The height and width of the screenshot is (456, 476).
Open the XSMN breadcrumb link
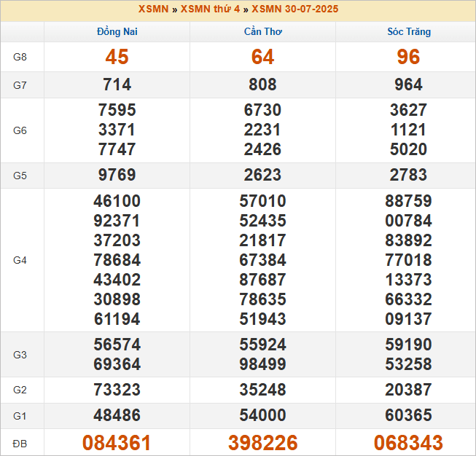tap(153, 9)
